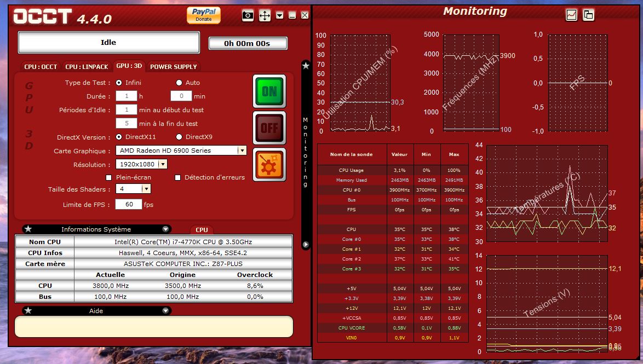Viewport: 643px width, 364px height.
Task: Click the 8,6% overclock value cell
Action: pos(255,286)
